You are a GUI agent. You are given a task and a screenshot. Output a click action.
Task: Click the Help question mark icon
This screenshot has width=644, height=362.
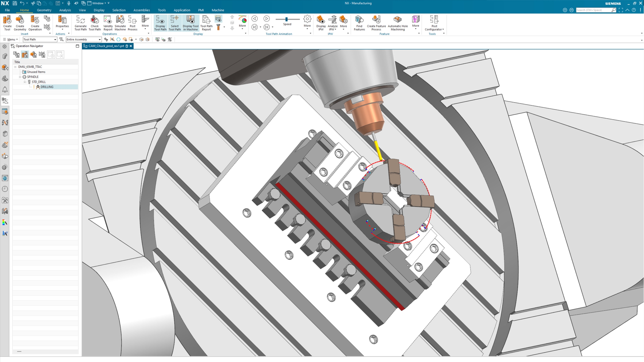point(634,10)
